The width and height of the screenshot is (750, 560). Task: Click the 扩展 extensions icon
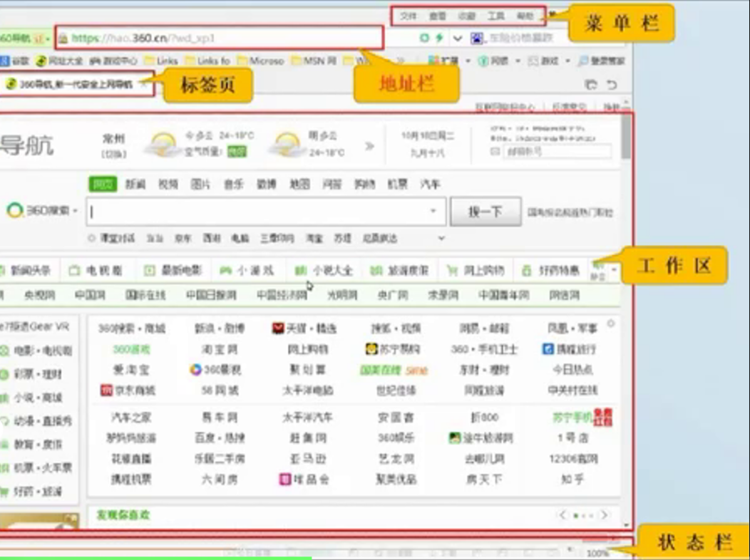pyautogui.click(x=433, y=61)
